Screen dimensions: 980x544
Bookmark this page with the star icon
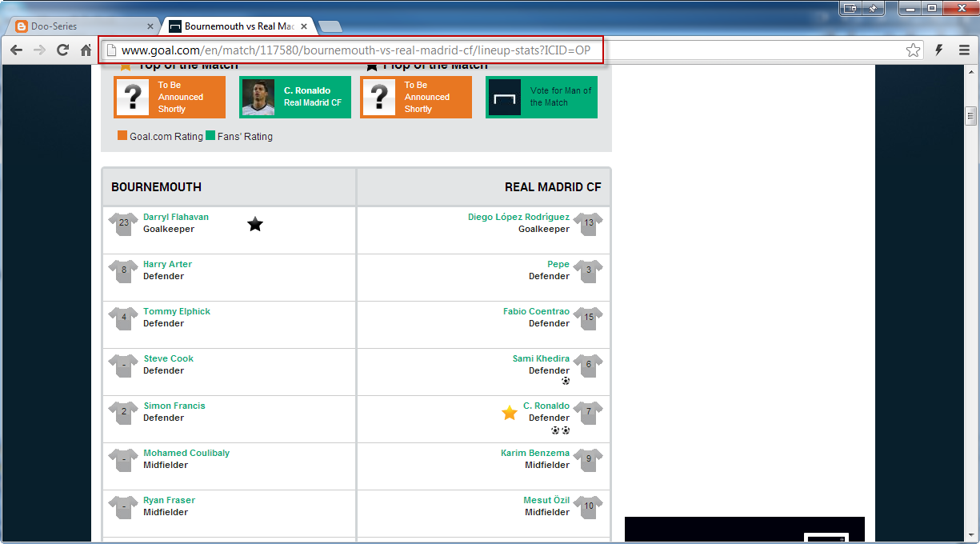click(x=913, y=50)
